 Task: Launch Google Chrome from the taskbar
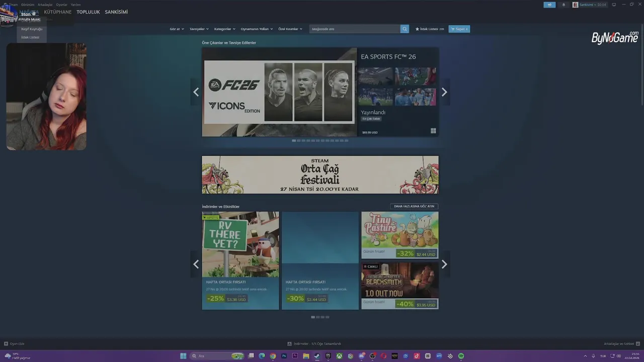point(273,356)
